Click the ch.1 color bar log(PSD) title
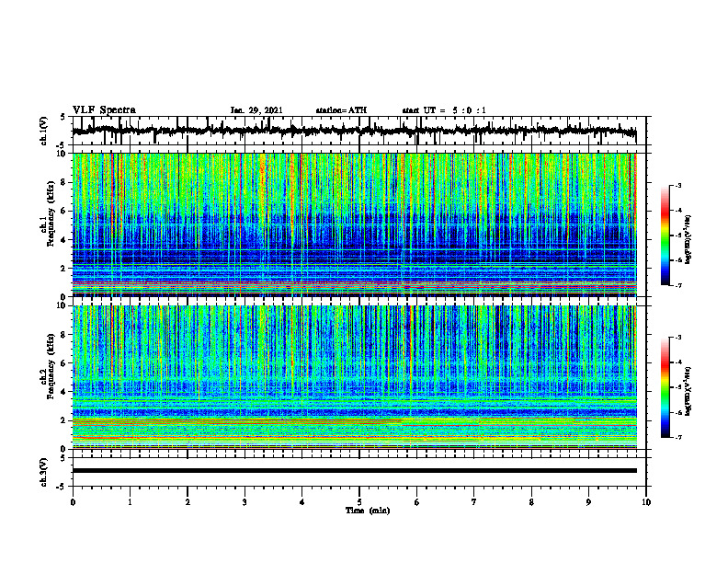This screenshot has height=563, width=728. coord(688,240)
